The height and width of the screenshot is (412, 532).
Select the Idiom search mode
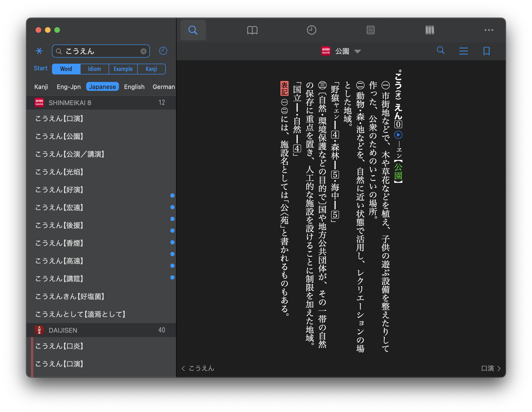click(x=94, y=69)
